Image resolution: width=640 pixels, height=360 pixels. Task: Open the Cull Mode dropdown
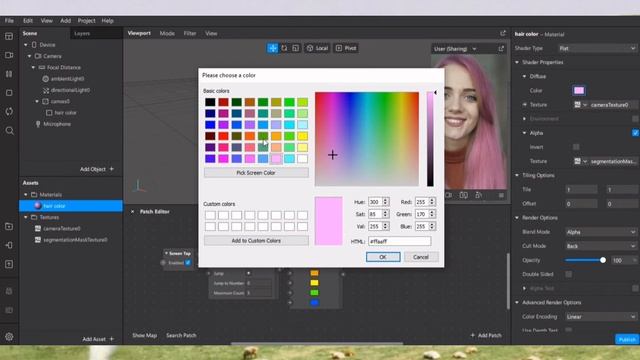[601, 246]
